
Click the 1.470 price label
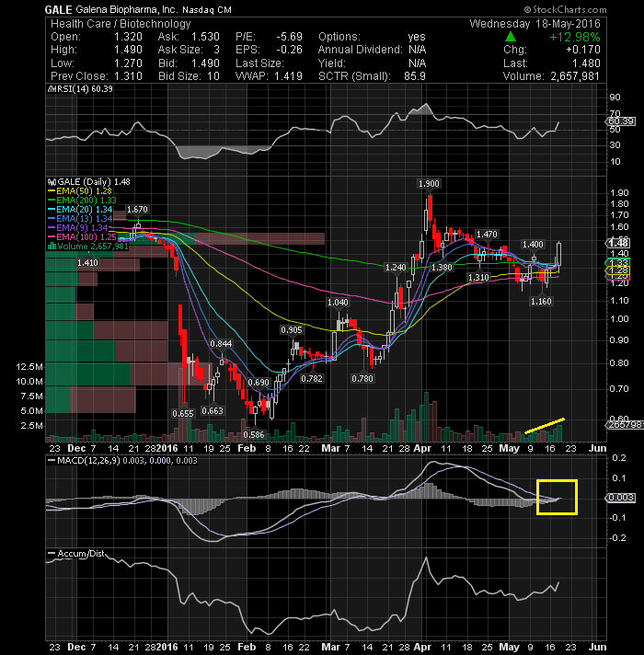(x=487, y=234)
